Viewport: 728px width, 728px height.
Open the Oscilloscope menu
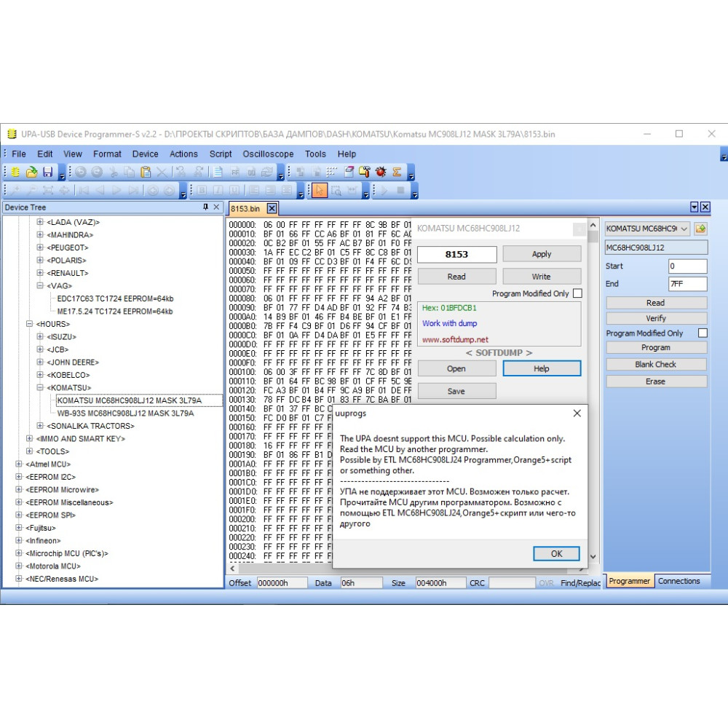268,154
